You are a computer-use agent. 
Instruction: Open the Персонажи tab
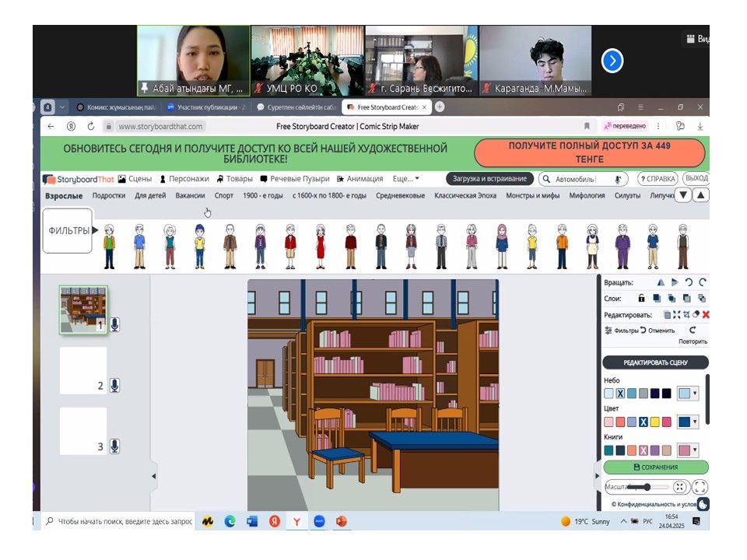(x=184, y=179)
